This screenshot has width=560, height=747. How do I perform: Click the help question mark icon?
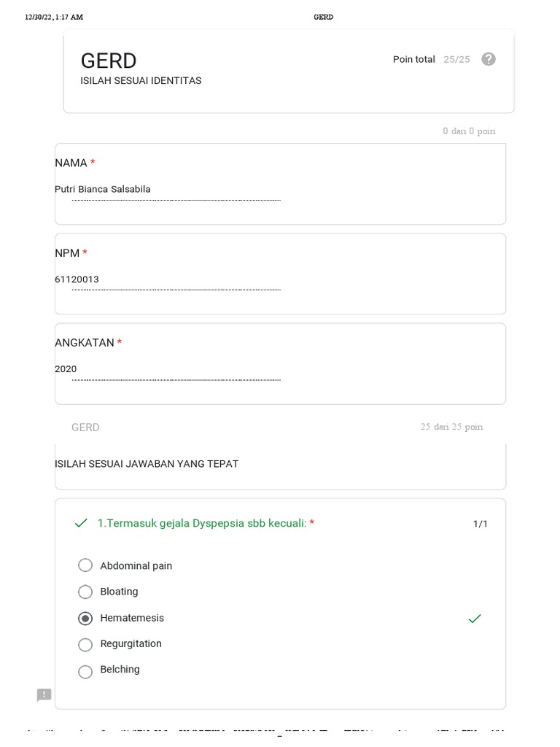pyautogui.click(x=489, y=59)
